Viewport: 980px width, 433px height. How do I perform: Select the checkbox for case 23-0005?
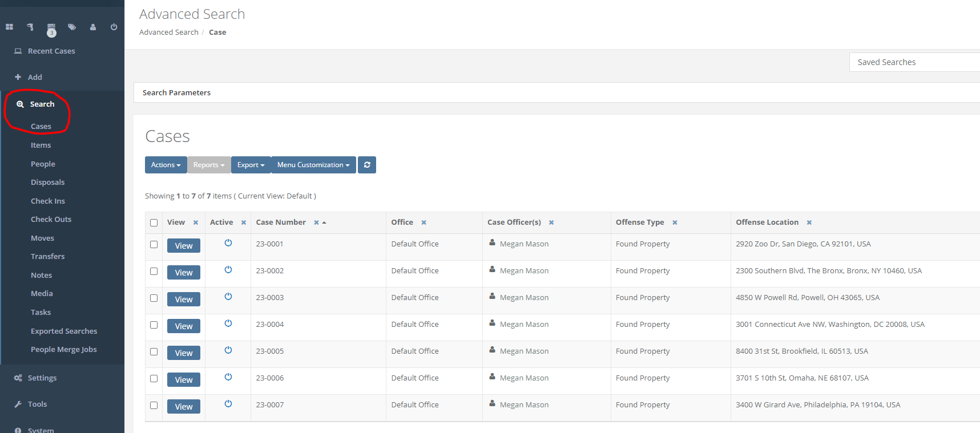pyautogui.click(x=154, y=351)
